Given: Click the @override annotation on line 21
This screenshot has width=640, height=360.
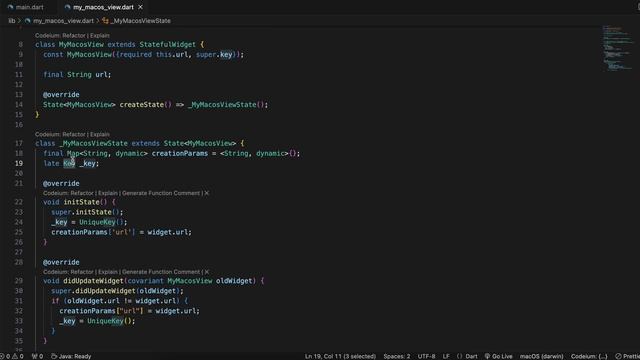Looking at the screenshot, I should point(61,184).
